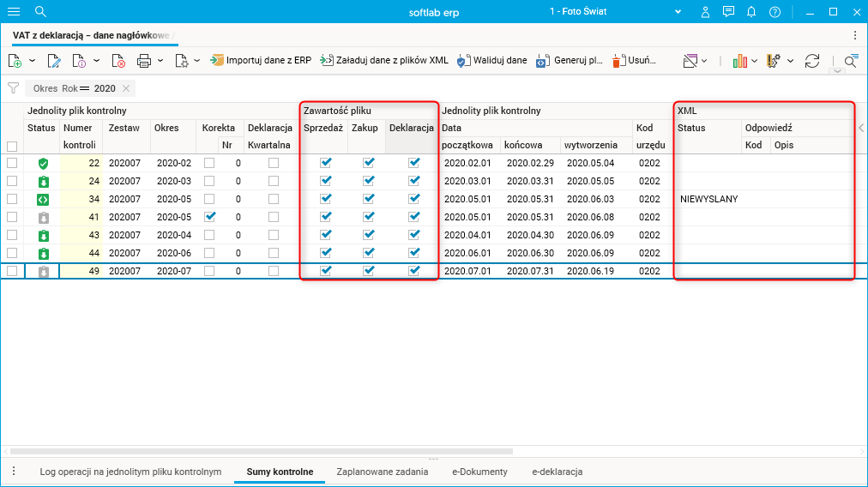
Task: Click the status icon of row 49
Action: tap(43, 271)
